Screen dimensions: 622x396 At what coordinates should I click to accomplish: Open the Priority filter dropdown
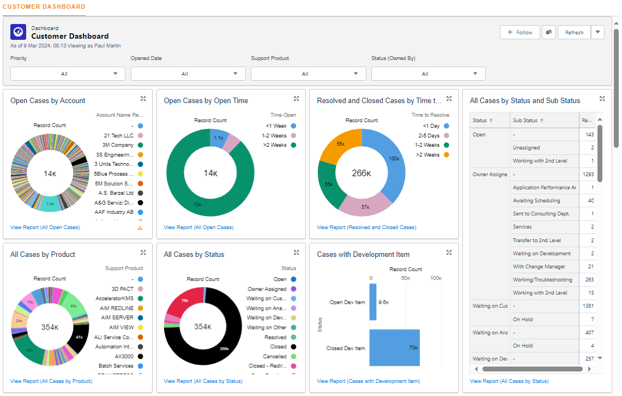coord(68,74)
